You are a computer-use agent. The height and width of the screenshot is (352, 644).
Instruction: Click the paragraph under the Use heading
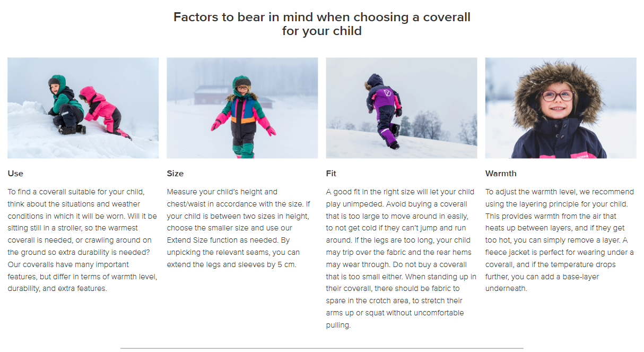click(82, 240)
